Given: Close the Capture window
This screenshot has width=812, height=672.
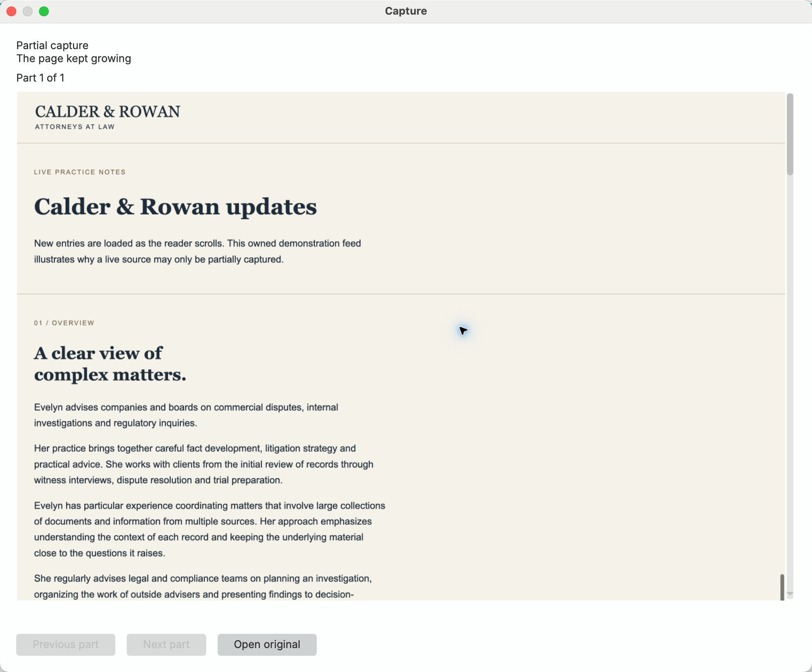Looking at the screenshot, I should click(x=11, y=11).
